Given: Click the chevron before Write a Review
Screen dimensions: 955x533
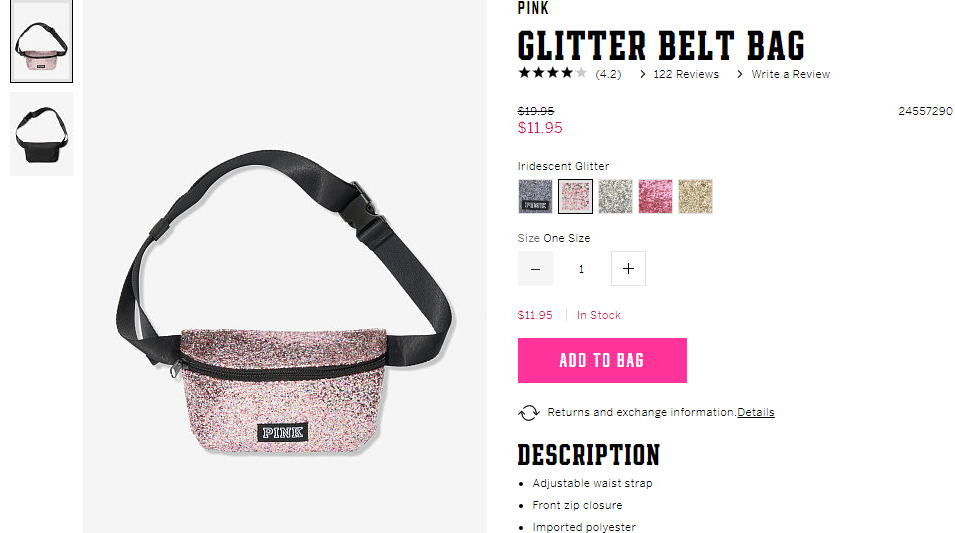Looking at the screenshot, I should coord(739,74).
